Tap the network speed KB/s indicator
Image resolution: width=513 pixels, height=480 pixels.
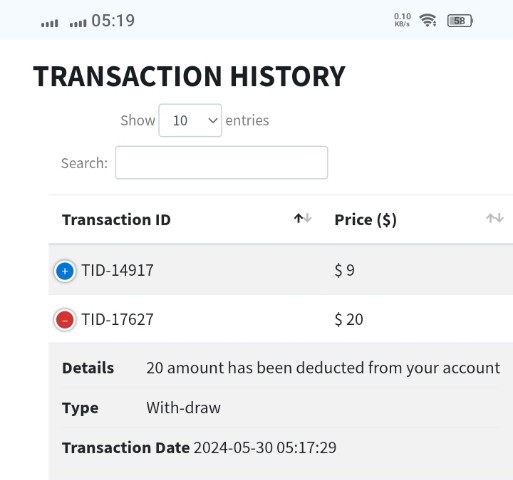(x=402, y=20)
